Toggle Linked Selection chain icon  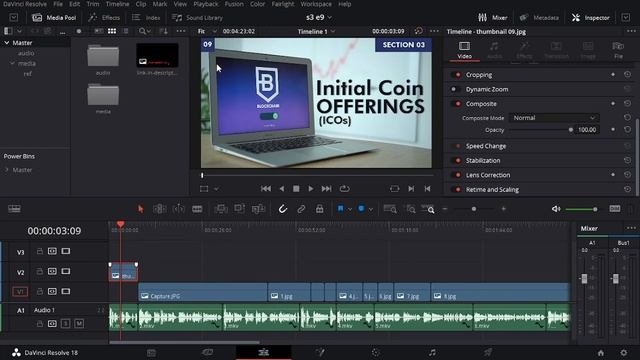point(301,209)
